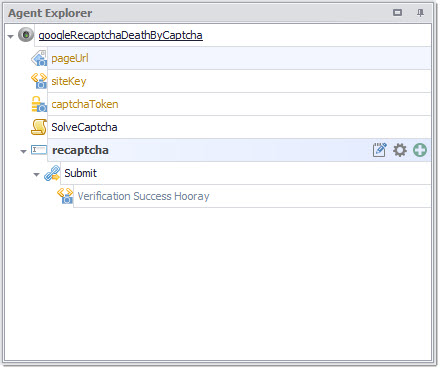This screenshot has height=370, width=441.
Task: Open the edit notepad icon on recaptcha row
Action: tap(380, 150)
